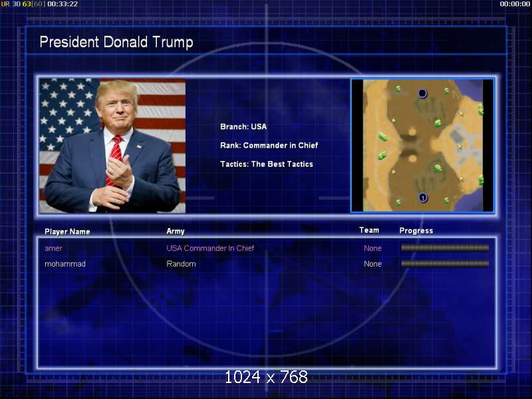Click 'USA Commander In Chief' army entry
The width and height of the screenshot is (532, 399).
210,248
